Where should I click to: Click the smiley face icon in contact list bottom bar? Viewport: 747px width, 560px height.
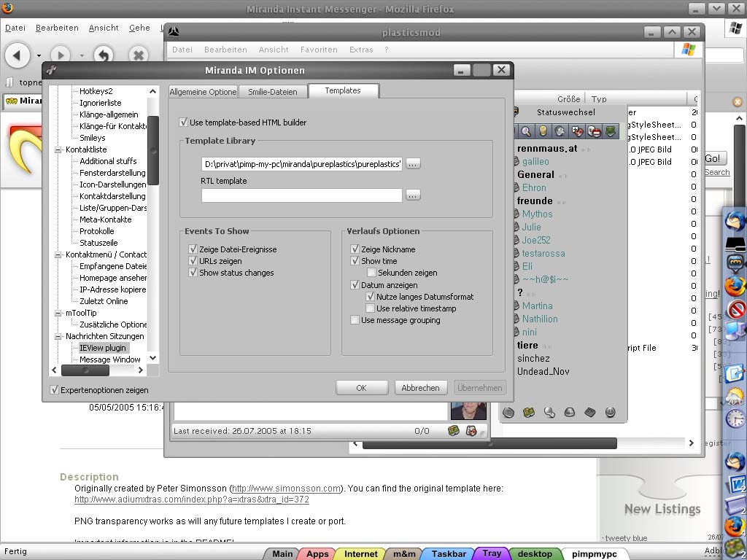[611, 413]
